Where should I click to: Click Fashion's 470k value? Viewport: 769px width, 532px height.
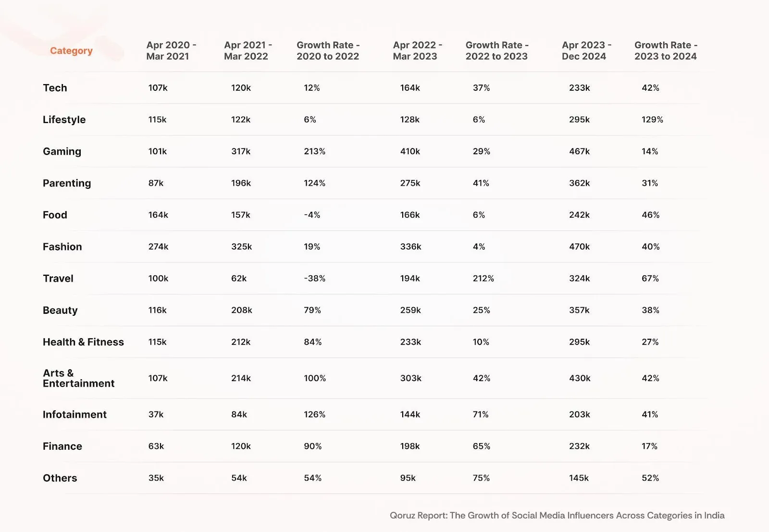(x=579, y=247)
